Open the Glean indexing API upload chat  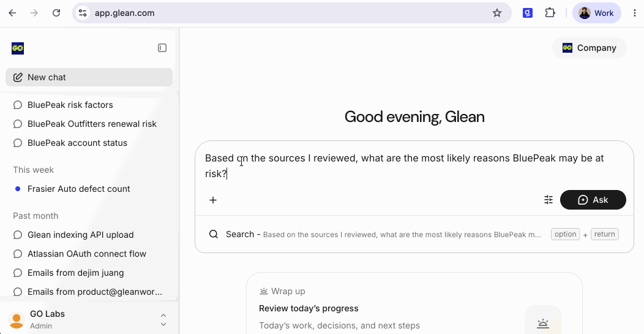[89, 235]
